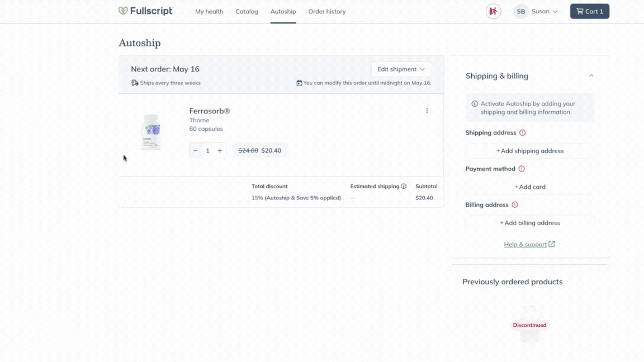
Task: Open the Catalog tab
Action: pos(247,12)
